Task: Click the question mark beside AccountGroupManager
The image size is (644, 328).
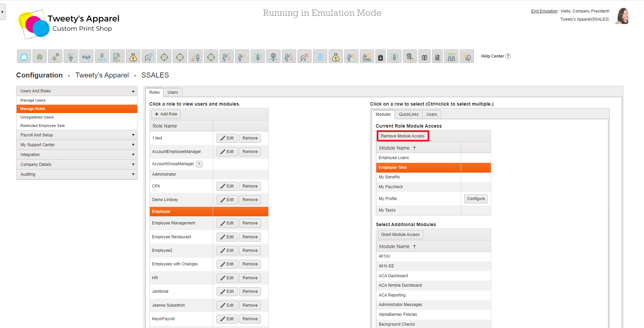Action: 199,164
